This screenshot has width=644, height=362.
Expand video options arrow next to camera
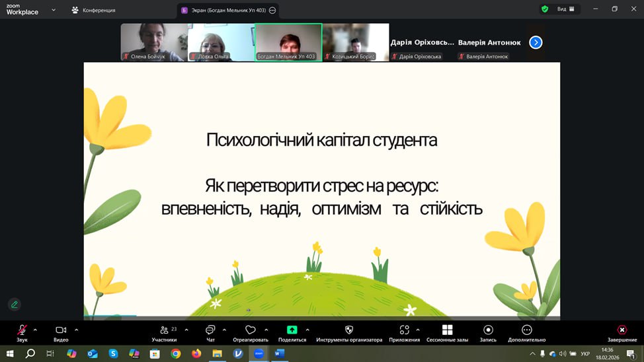click(77, 330)
